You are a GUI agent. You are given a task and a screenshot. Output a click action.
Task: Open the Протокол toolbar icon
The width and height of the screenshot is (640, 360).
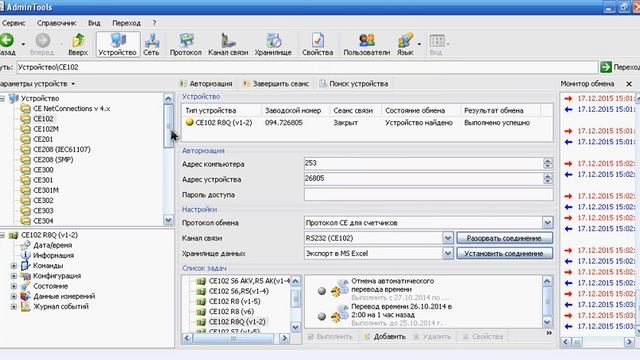tap(186, 44)
